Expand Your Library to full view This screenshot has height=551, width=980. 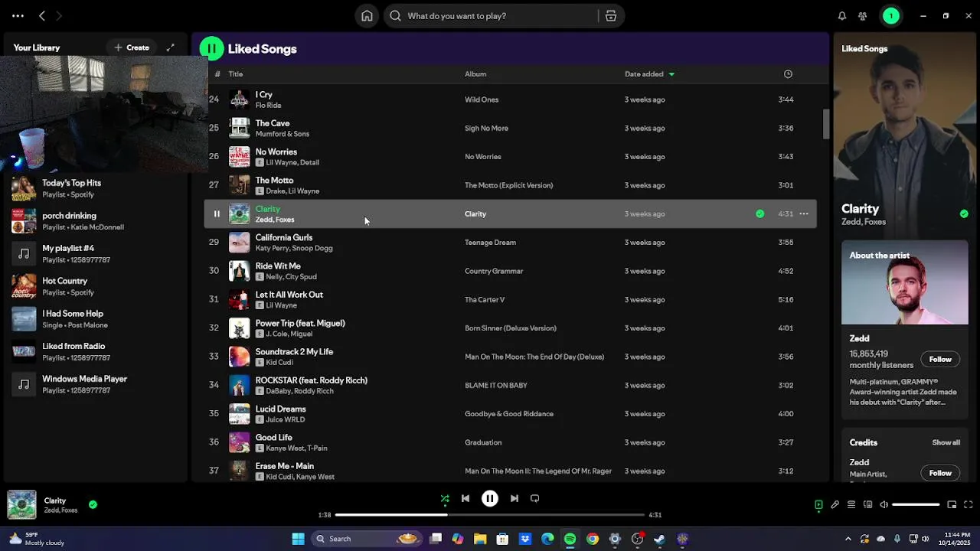pyautogui.click(x=171, y=47)
